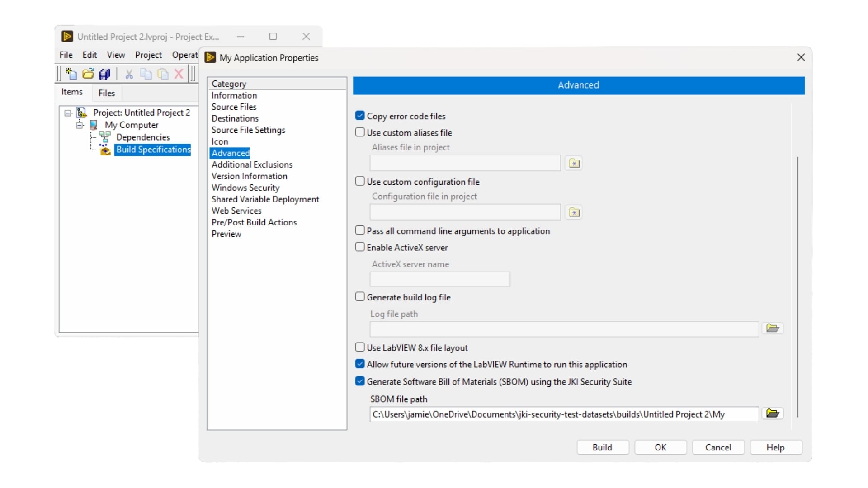Viewport: 868px width, 488px height.
Task: Click Paste toolbar icon
Action: [x=163, y=74]
